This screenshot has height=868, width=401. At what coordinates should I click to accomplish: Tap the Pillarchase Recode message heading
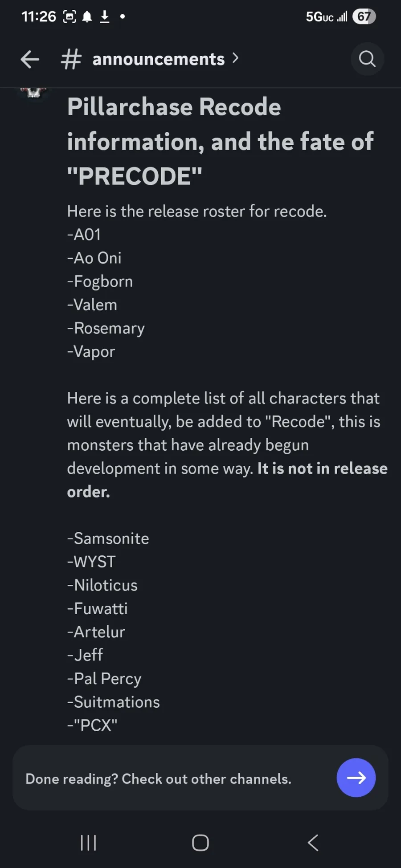[x=220, y=141]
